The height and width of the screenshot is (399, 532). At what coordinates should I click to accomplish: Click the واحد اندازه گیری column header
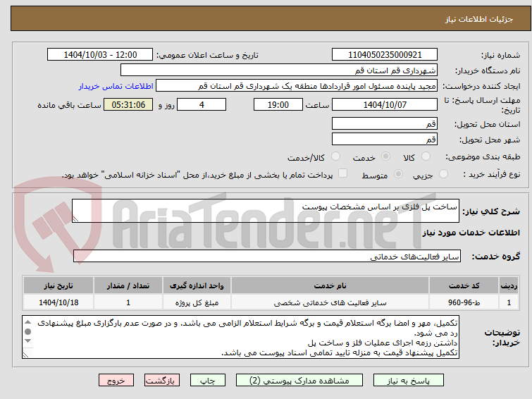197,286
